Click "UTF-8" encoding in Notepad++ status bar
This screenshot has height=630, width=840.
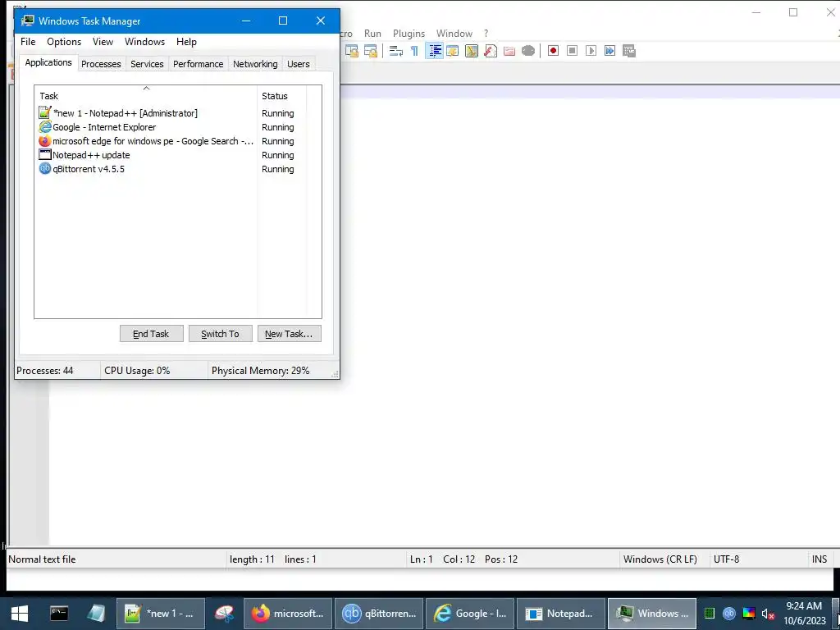(726, 559)
